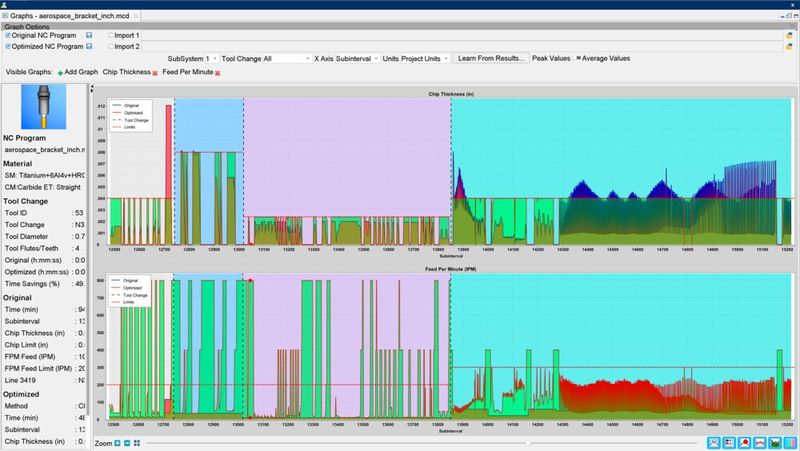The image size is (800, 451).
Task: Toggle the Original NC Program checkbox
Action: (8, 35)
